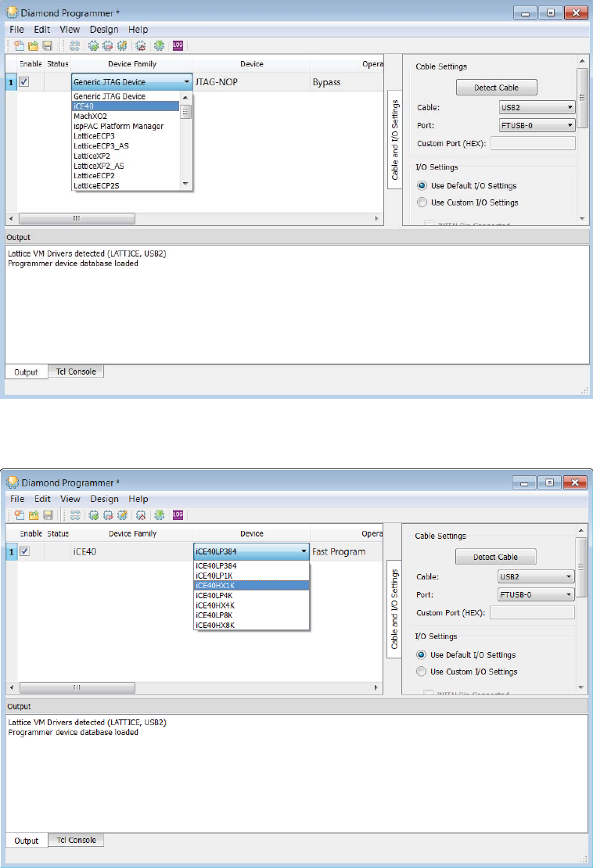Image resolution: width=593 pixels, height=868 pixels.
Task: Click Fast Program operation cell, lower window
Action: click(346, 551)
